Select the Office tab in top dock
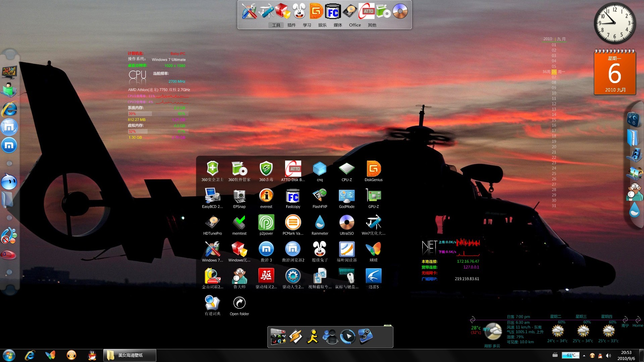The height and width of the screenshot is (362, 644). [x=355, y=25]
